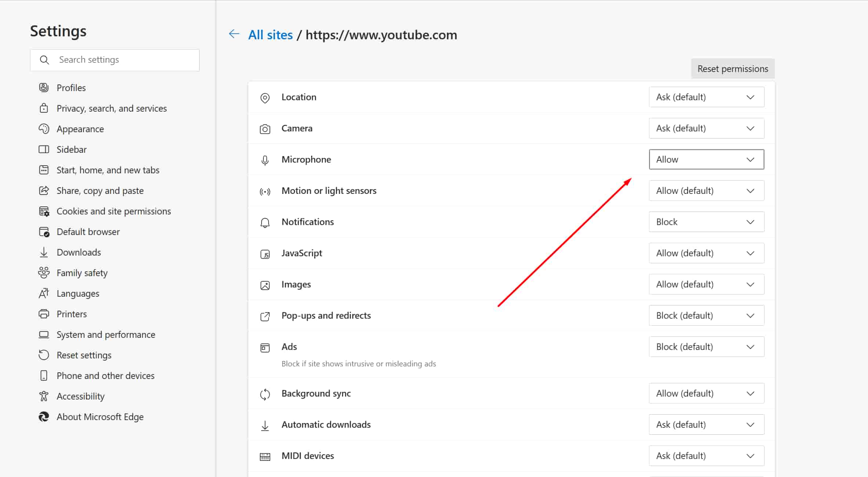The height and width of the screenshot is (477, 868).
Task: Click the Ads icon
Action: [265, 347]
